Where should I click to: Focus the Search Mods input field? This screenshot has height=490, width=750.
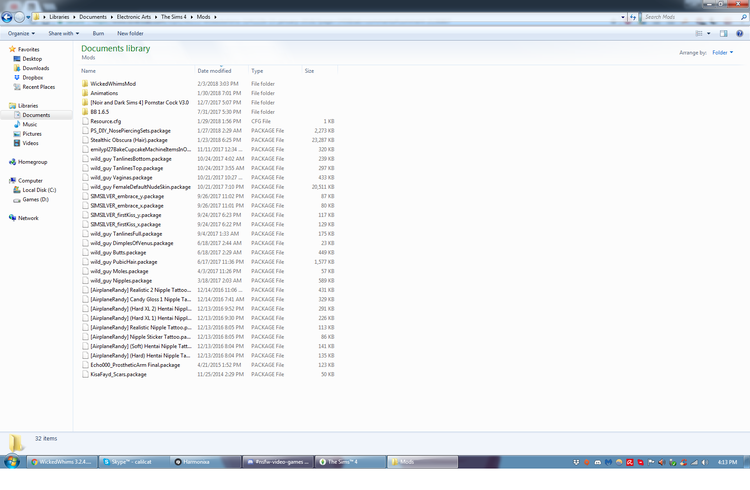click(690, 17)
